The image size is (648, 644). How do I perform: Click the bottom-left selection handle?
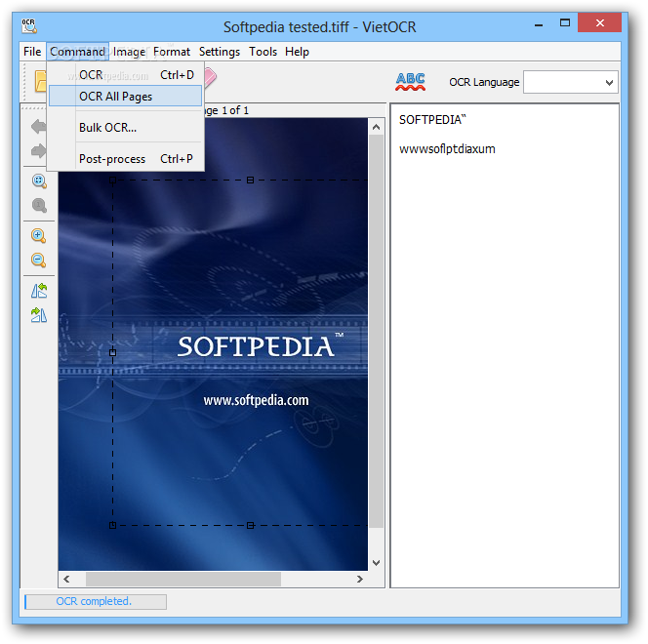coord(112,525)
